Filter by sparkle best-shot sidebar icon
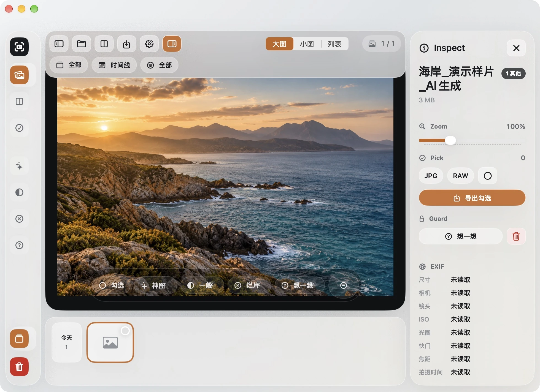This screenshot has width=540, height=392. pos(19,166)
